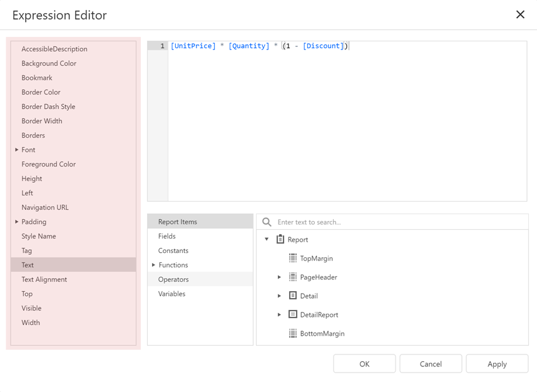Click the PageHeader band icon

coord(292,277)
